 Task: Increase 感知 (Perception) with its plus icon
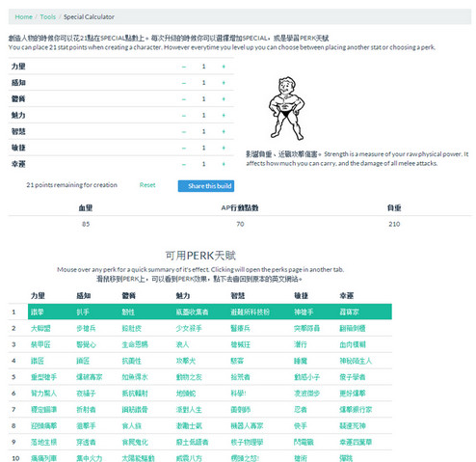coord(224,83)
